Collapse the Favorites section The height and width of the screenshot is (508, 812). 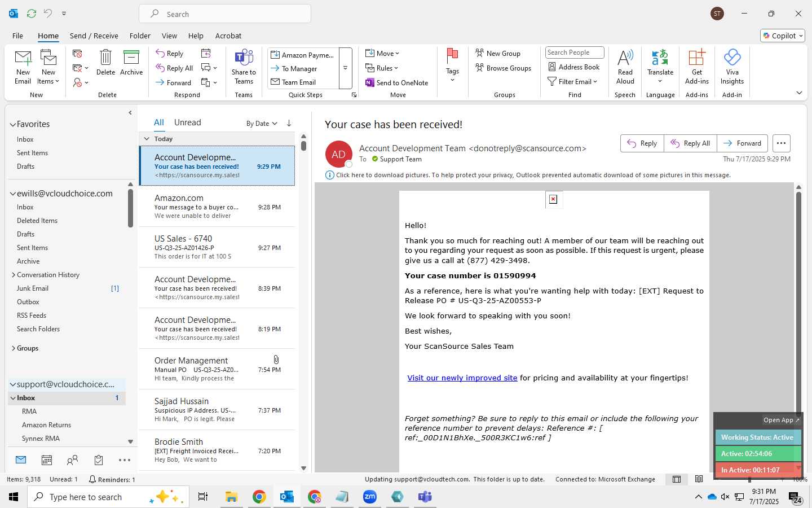click(x=13, y=125)
